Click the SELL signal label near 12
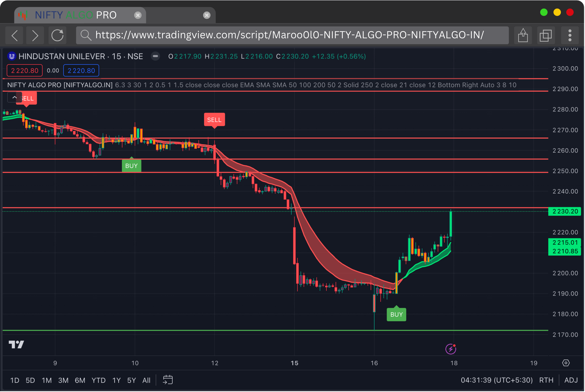Screen dimensions: 585x392 [x=215, y=120]
